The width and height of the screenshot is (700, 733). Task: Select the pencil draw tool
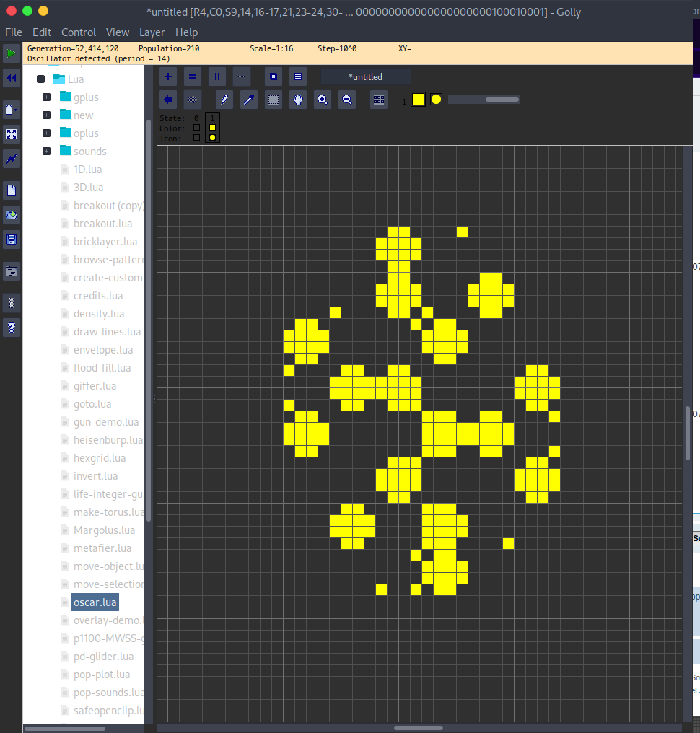coord(224,100)
